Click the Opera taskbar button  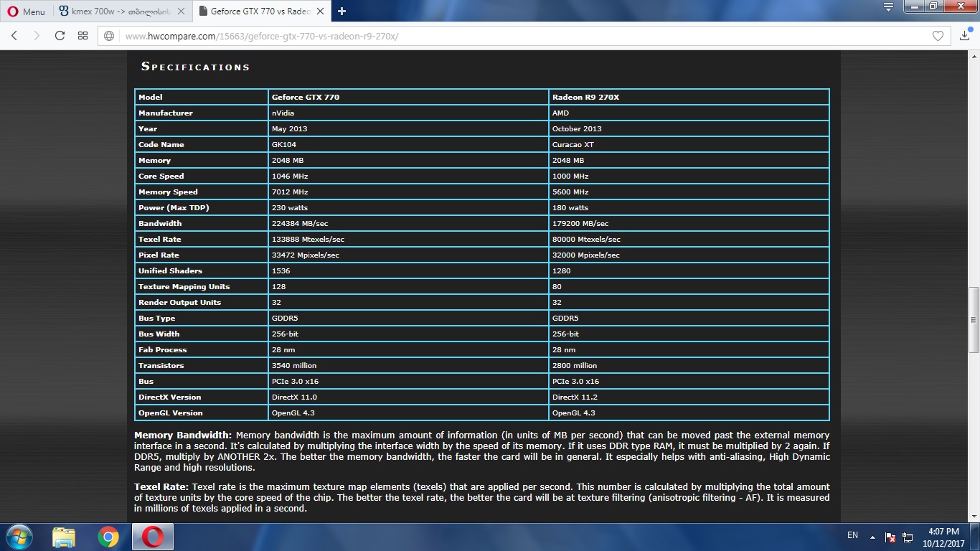click(152, 537)
